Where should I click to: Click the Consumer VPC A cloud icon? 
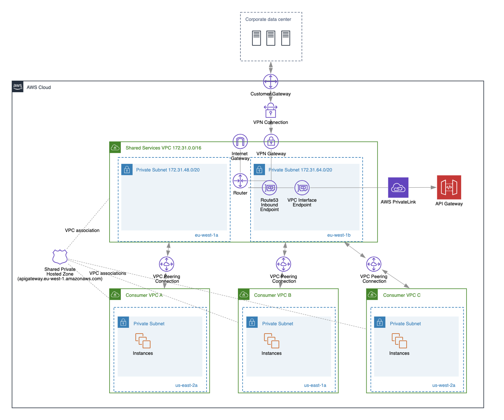click(115, 294)
